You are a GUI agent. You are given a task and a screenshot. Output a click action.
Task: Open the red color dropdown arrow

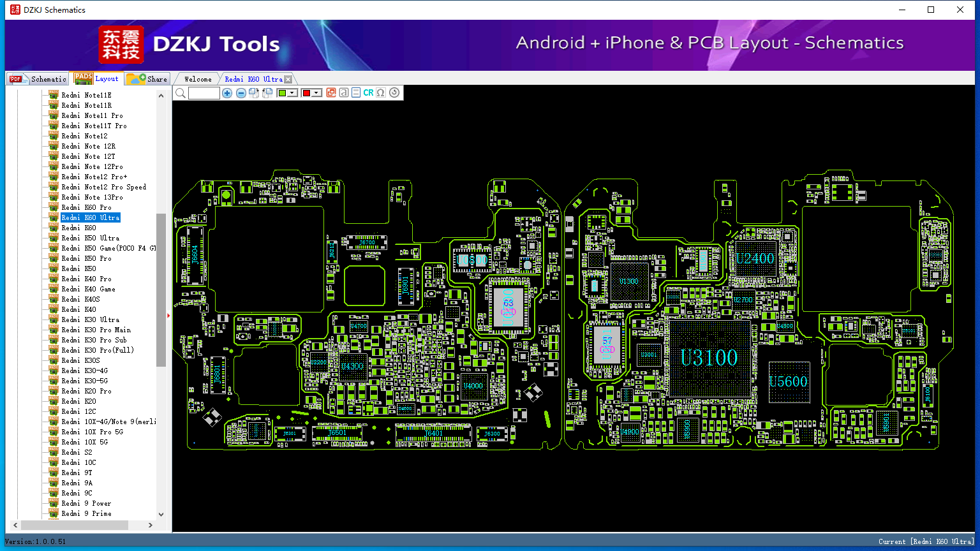coord(316,93)
